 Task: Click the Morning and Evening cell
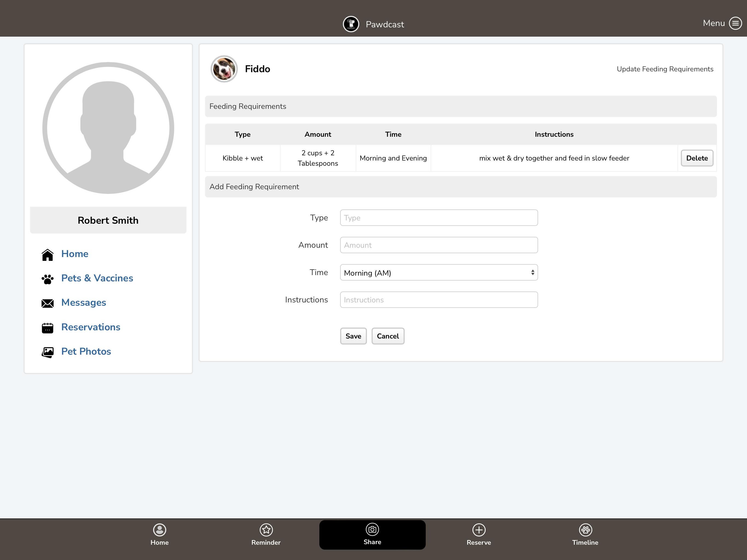point(393,158)
